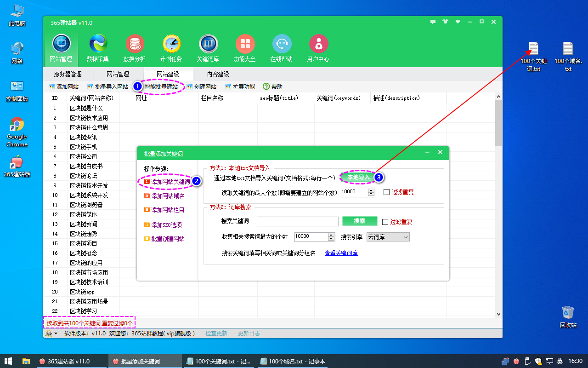Click the 本地导入 button
This screenshot has height=368, width=588.
click(x=358, y=177)
